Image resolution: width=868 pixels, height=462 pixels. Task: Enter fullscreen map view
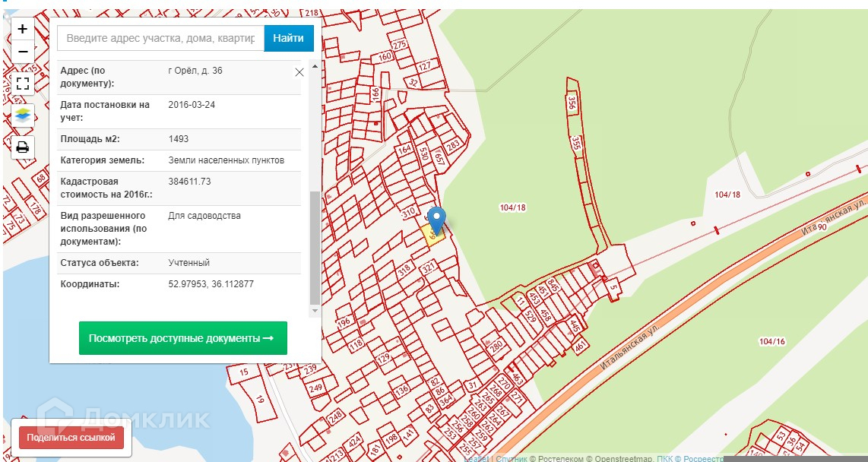point(23,83)
